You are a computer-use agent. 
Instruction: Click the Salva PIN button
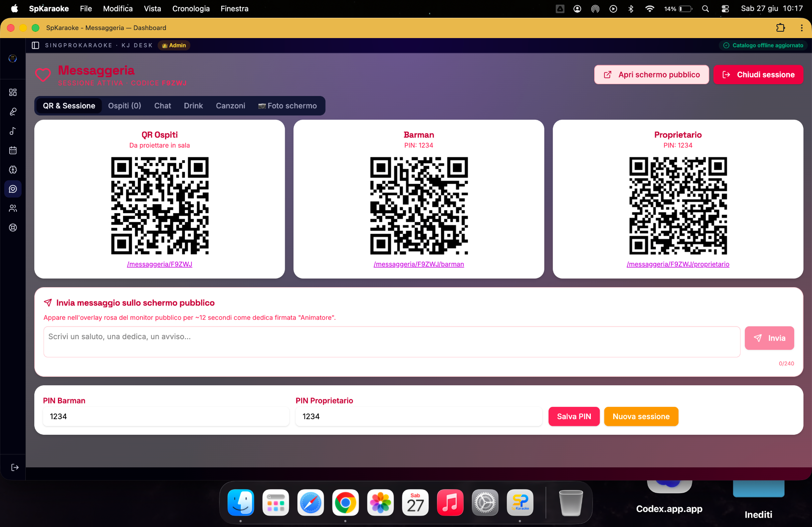tap(574, 417)
